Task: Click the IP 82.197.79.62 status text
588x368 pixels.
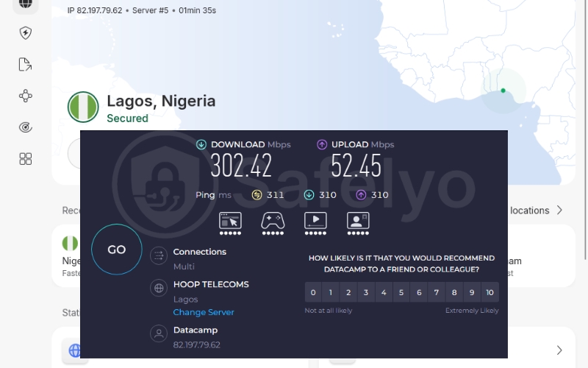Action: pyautogui.click(x=95, y=10)
